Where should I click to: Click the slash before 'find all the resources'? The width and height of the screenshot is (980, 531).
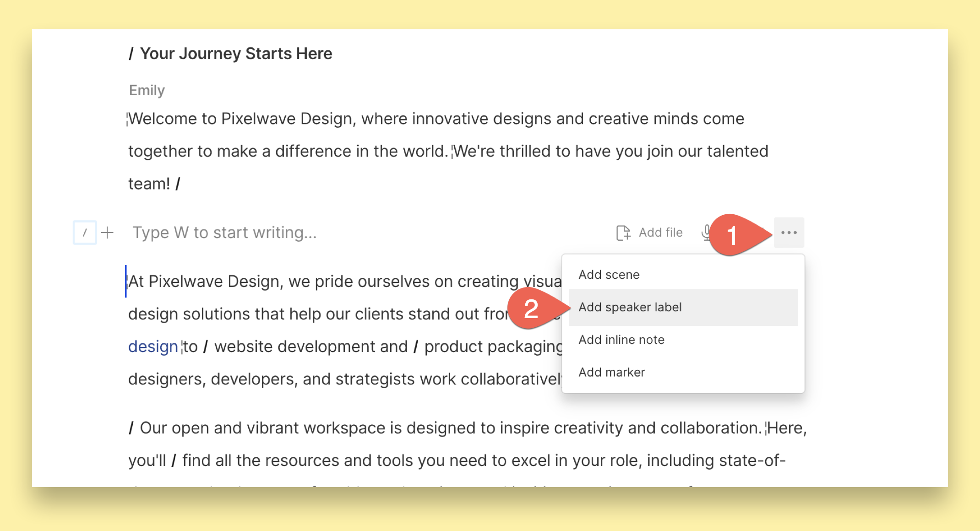coord(174,461)
